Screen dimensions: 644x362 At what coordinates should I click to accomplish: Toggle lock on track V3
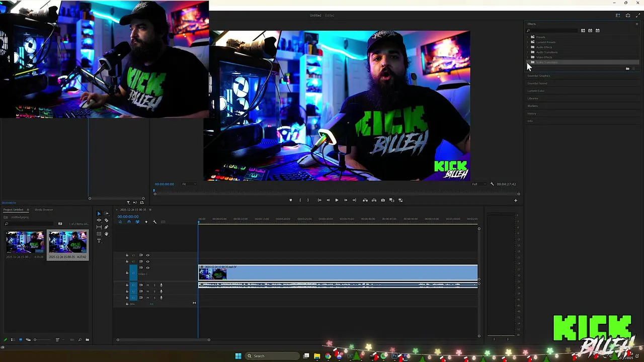pyautogui.click(x=127, y=255)
